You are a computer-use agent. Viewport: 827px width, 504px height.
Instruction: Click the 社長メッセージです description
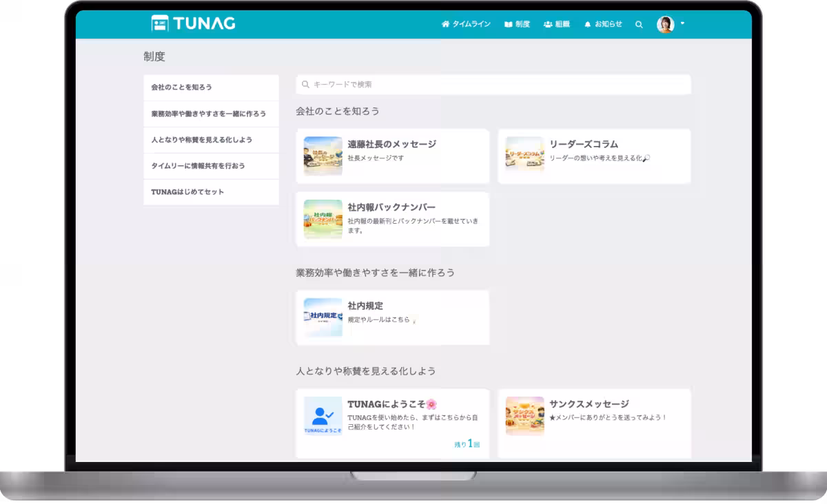(376, 158)
